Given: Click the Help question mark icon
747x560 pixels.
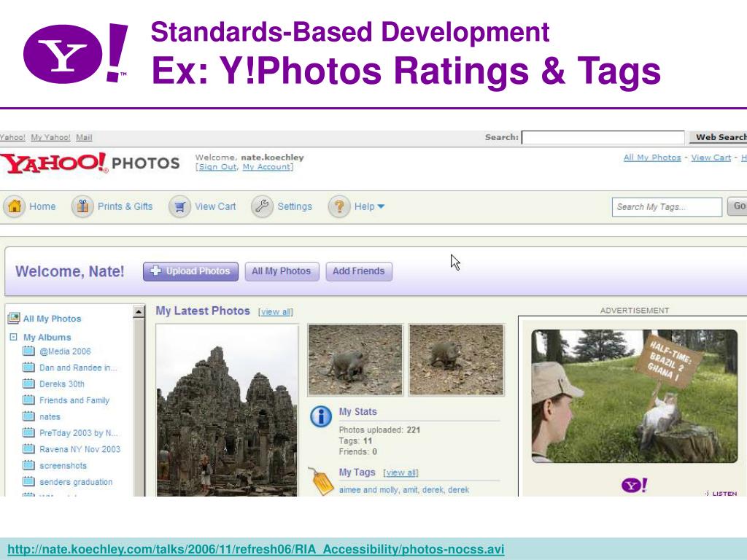Looking at the screenshot, I should [338, 206].
